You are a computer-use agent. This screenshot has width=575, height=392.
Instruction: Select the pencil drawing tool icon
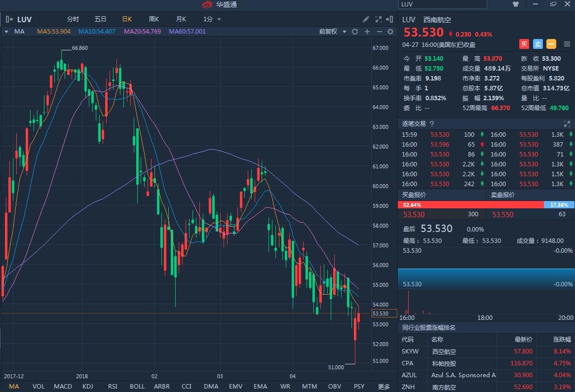tap(366, 19)
